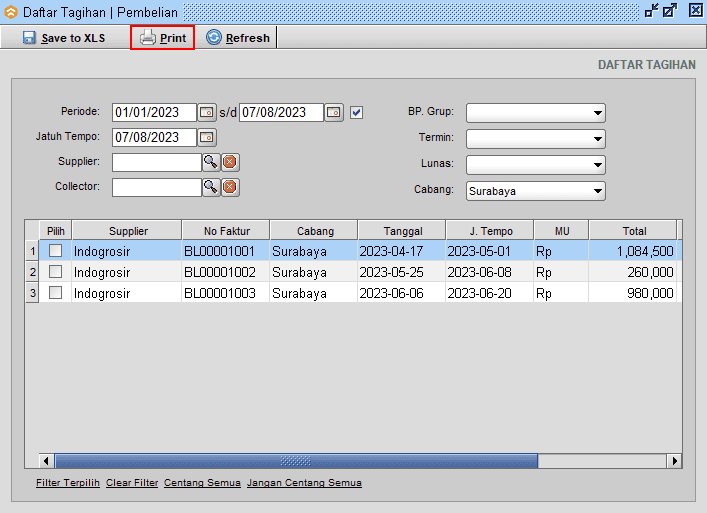Open calendar picker for Periode end date
The height and width of the screenshot is (513, 707).
(335, 112)
